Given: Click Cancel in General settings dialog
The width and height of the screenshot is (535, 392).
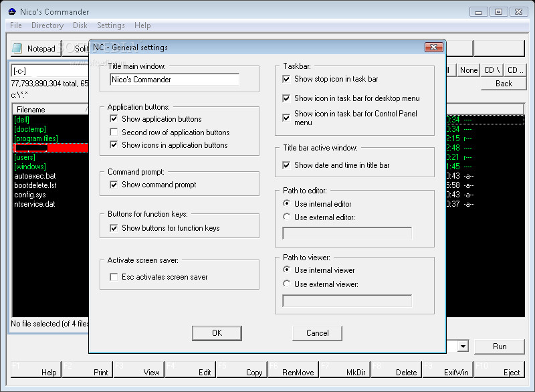Looking at the screenshot, I should point(317,333).
